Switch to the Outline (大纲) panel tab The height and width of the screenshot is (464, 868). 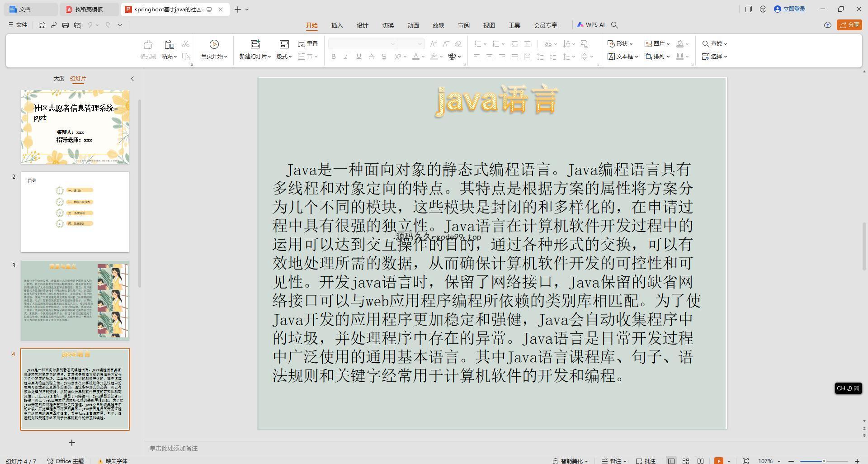tap(59, 79)
